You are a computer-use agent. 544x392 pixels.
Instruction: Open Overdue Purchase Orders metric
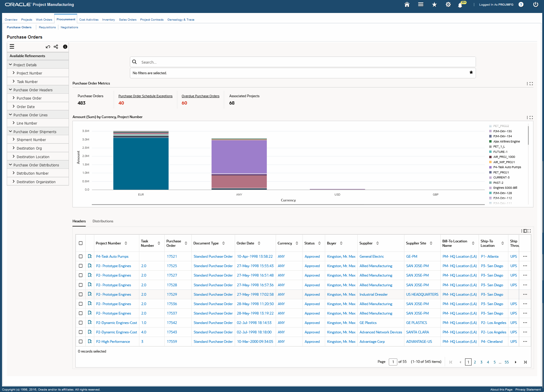click(200, 96)
